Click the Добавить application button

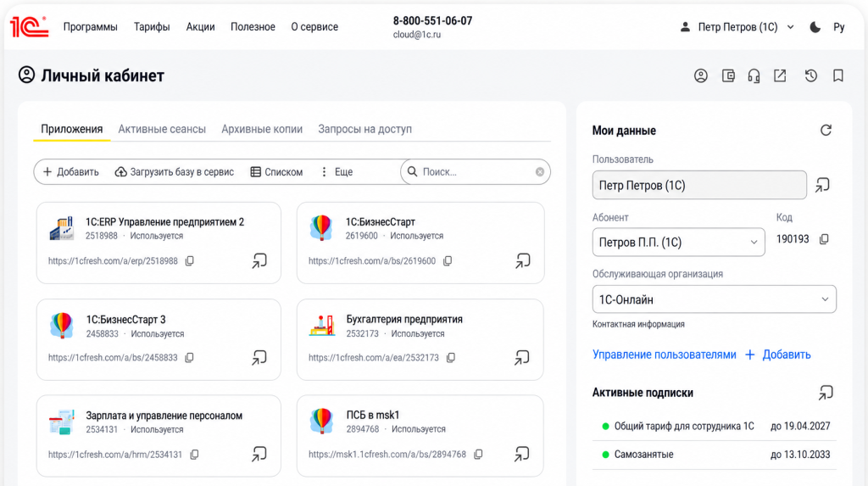point(71,172)
